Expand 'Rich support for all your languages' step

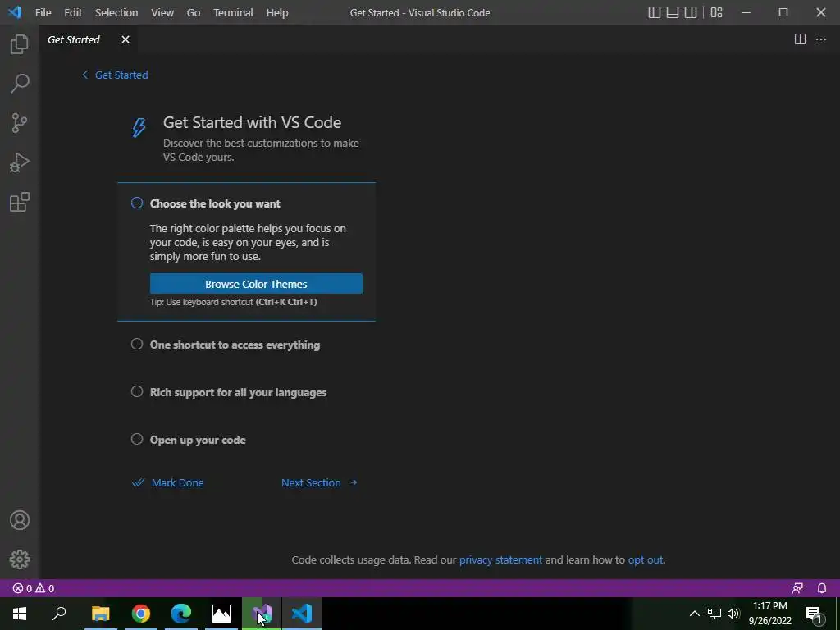click(x=238, y=393)
